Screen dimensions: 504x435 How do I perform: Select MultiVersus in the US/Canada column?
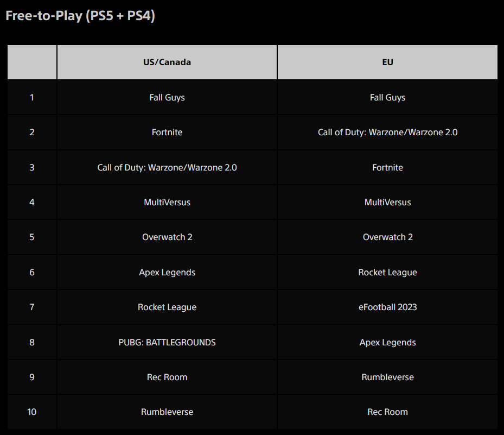167,203
